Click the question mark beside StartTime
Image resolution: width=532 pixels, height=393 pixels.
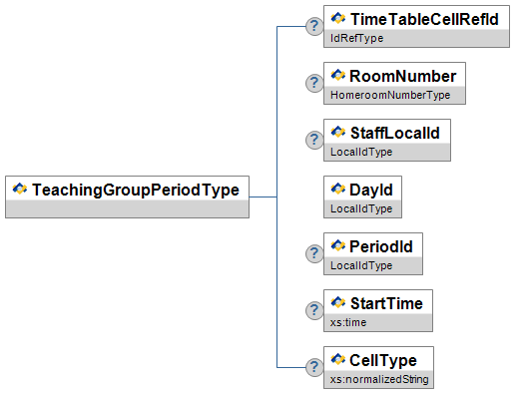[314, 310]
